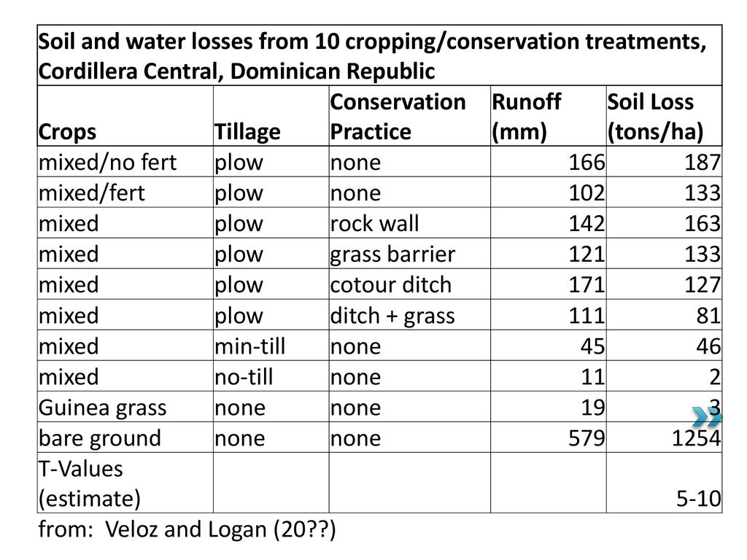Select the Tillage column header

pyautogui.click(x=247, y=131)
